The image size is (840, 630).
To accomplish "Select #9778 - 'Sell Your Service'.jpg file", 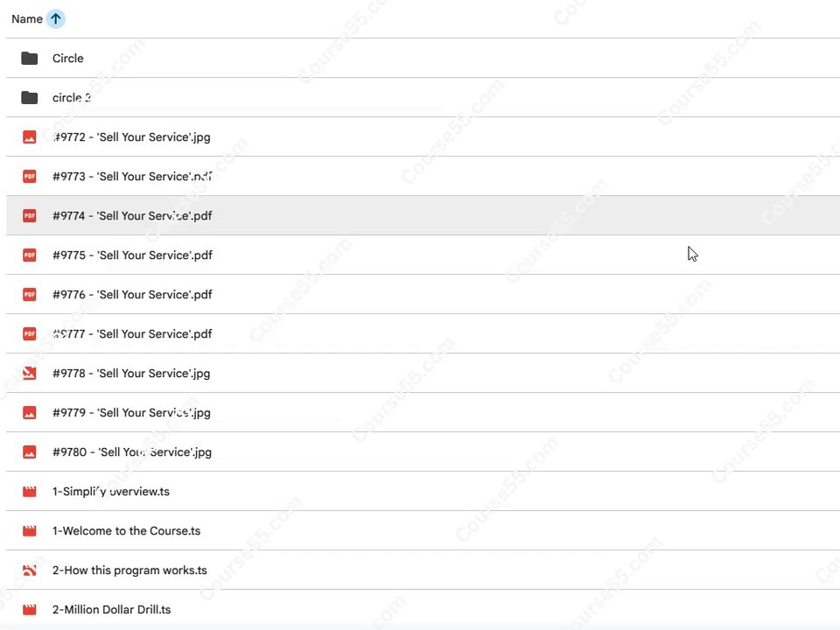I will [x=131, y=374].
